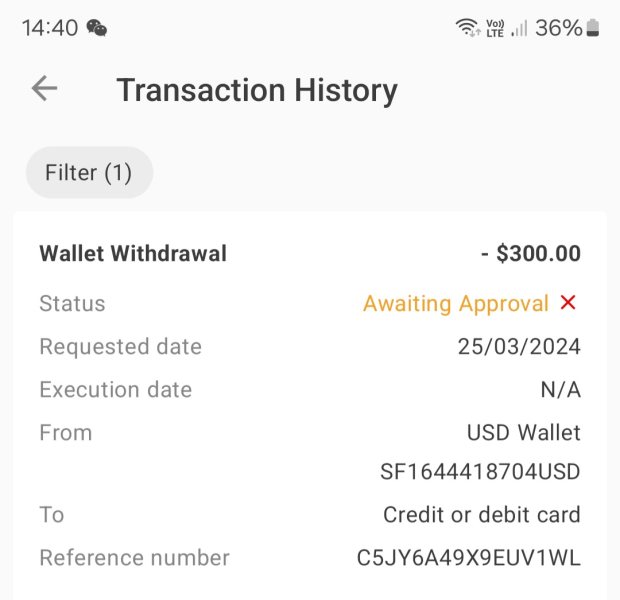Tap the battery status icon
The image size is (620, 600).
(593, 28)
